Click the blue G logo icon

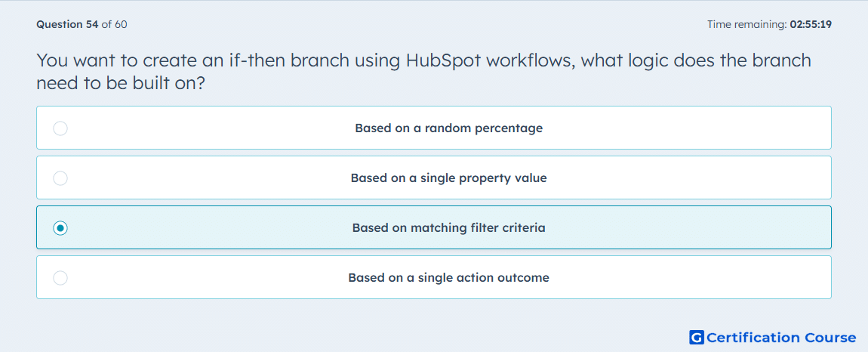(697, 338)
